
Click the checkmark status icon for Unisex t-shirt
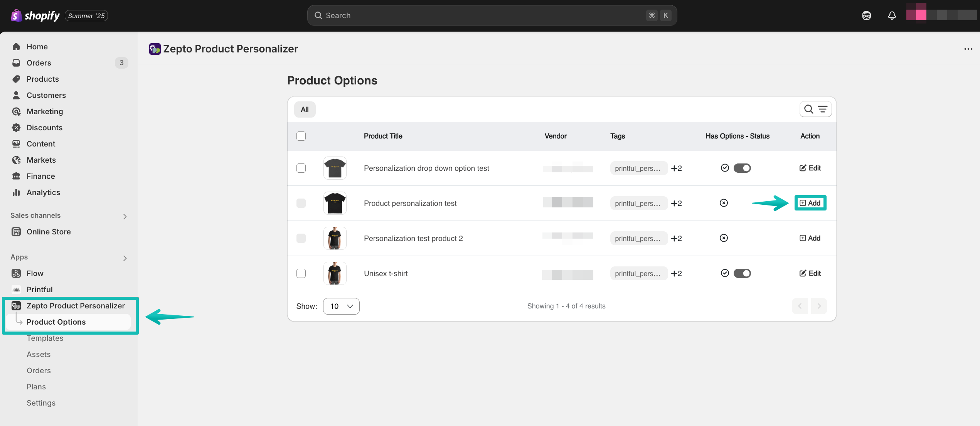click(725, 273)
